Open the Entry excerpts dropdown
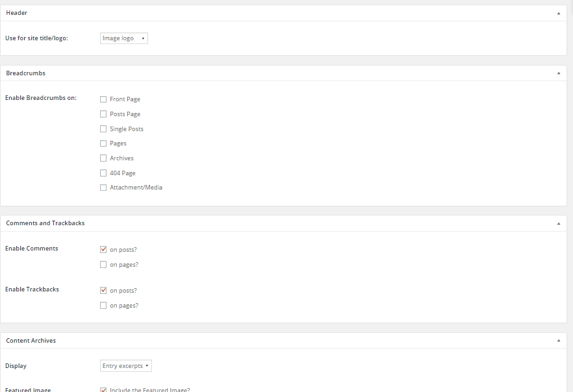Image resolution: width=573 pixels, height=392 pixels. [126, 366]
